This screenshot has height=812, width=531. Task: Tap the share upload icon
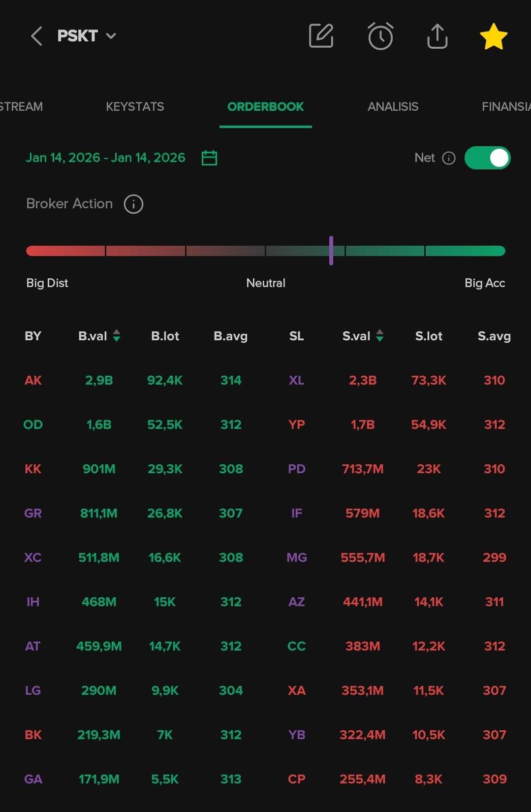coord(437,36)
